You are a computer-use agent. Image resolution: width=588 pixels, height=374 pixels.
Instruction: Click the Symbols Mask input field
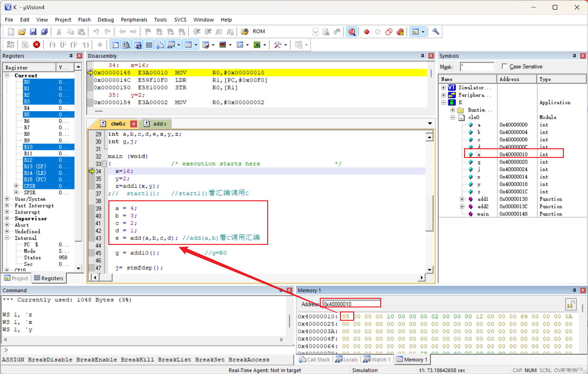pyautogui.click(x=477, y=67)
